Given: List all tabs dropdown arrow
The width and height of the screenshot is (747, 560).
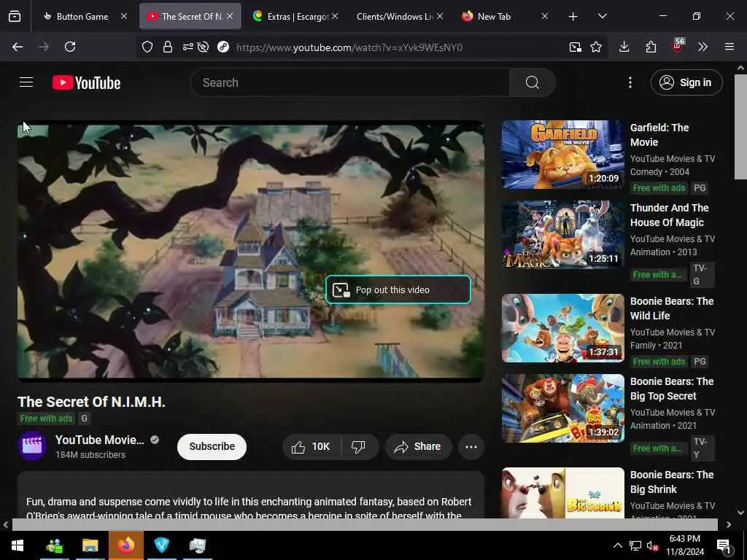Looking at the screenshot, I should tap(602, 17).
